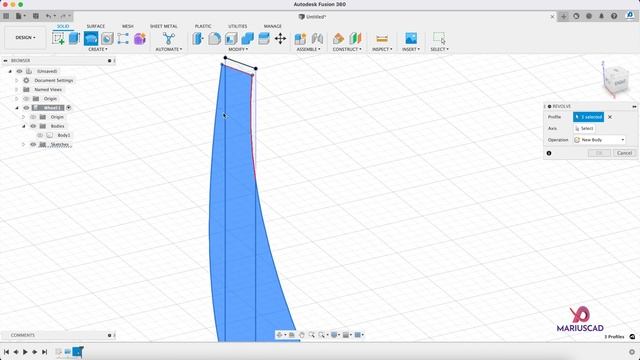Expand Document Settings node

17,80
